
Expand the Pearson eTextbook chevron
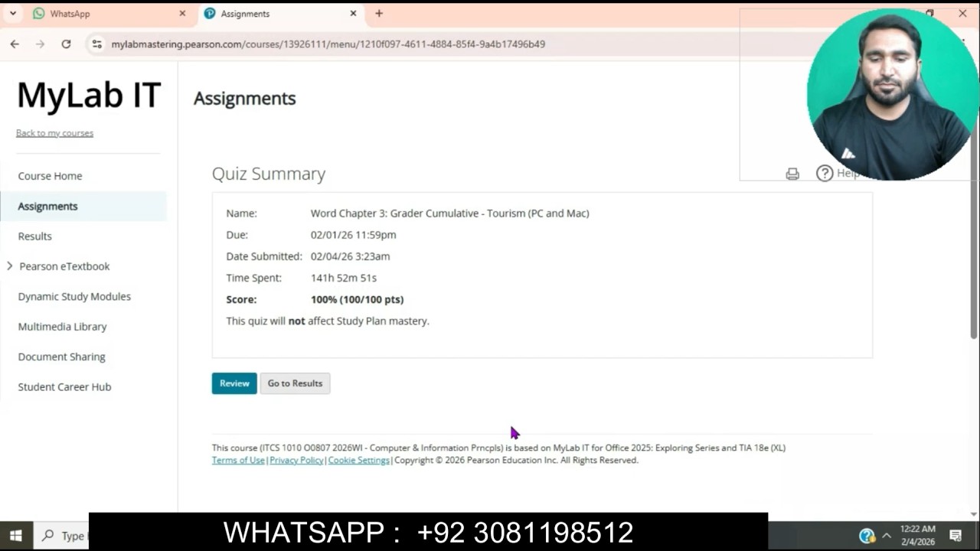[9, 266]
